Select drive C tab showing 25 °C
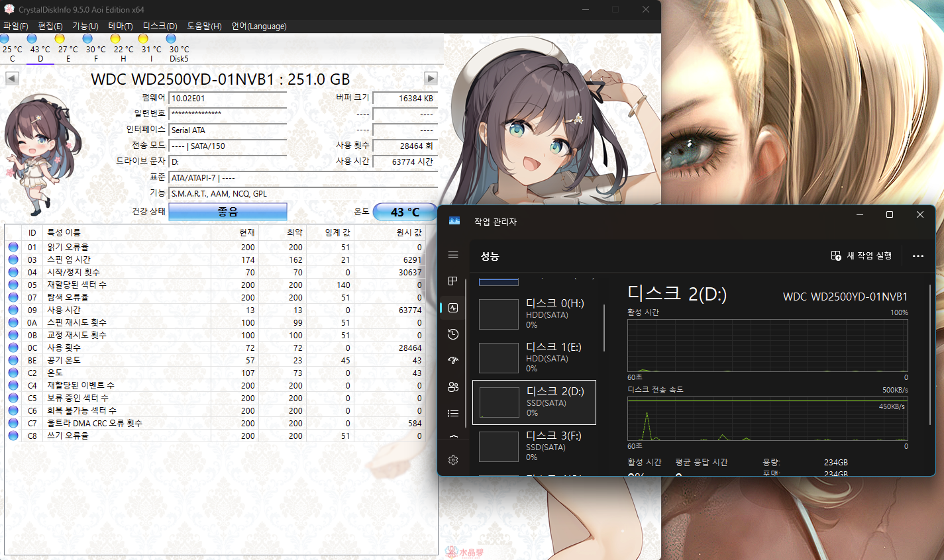 pos(12,48)
